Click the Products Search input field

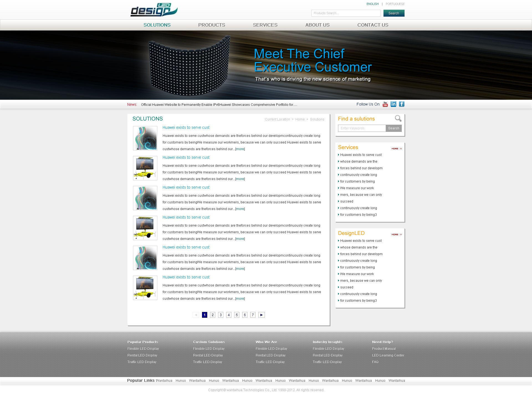[x=346, y=13]
